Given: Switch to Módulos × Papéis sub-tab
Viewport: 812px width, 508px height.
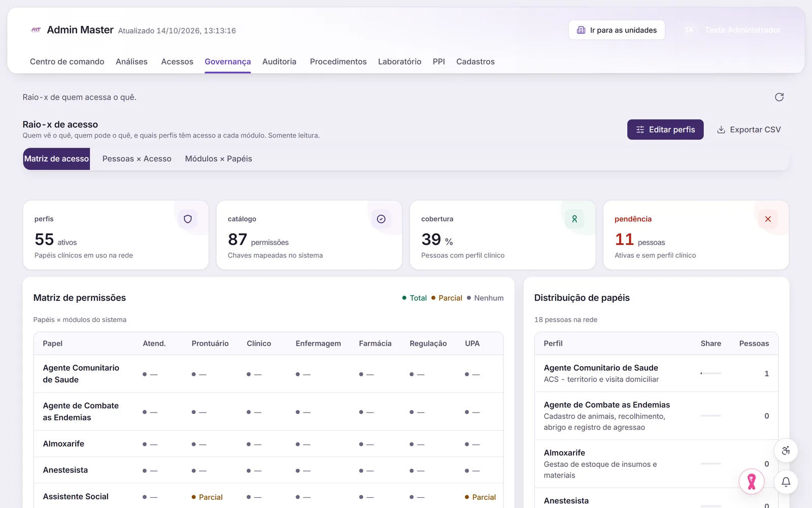Looking at the screenshot, I should [219, 158].
